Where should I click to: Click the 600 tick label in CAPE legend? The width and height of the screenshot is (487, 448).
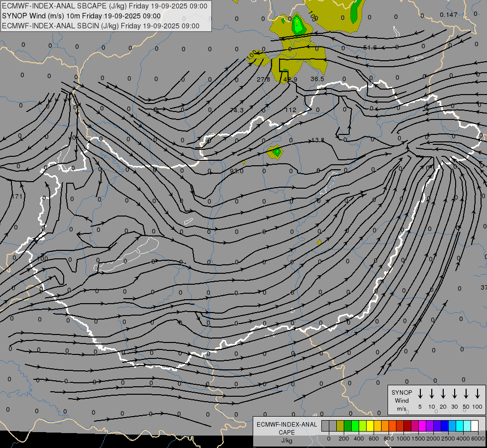(x=374, y=439)
